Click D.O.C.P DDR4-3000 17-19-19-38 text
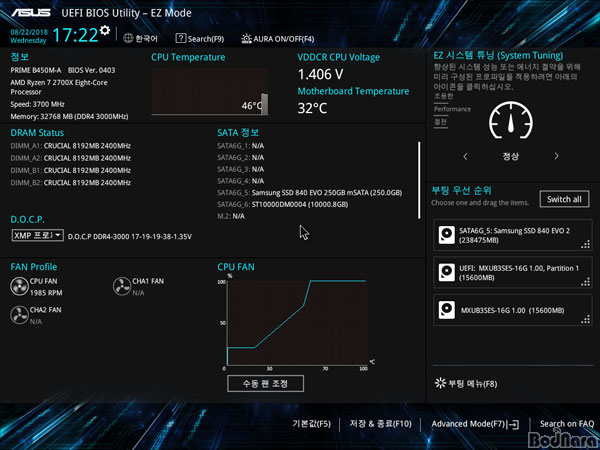Viewport: 600px width, 450px height. pos(130,237)
